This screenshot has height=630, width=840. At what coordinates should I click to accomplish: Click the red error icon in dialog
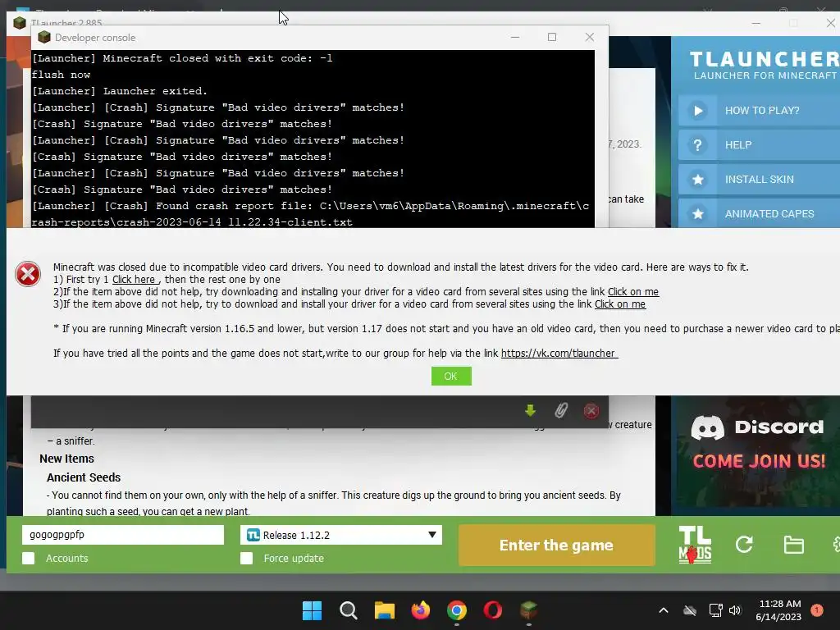(x=28, y=274)
